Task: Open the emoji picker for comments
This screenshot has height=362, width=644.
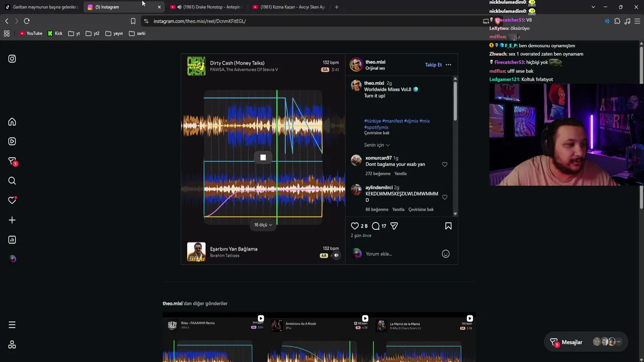Action: coord(445,254)
